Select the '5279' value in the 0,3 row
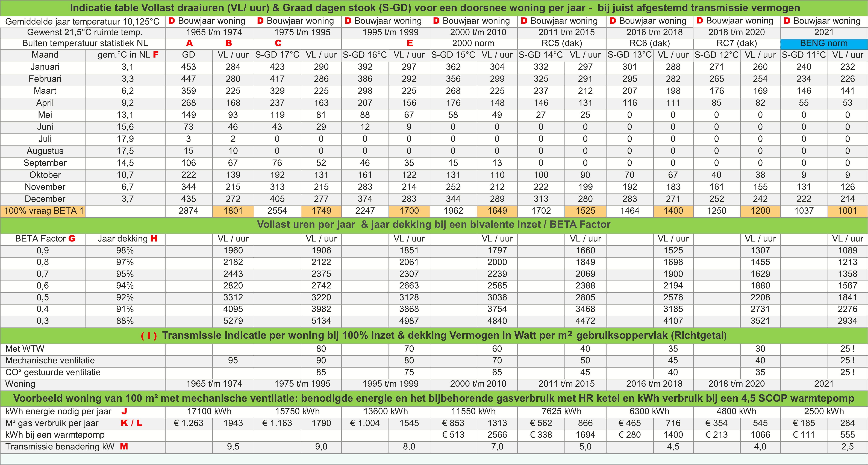868x465 pixels. tap(233, 321)
